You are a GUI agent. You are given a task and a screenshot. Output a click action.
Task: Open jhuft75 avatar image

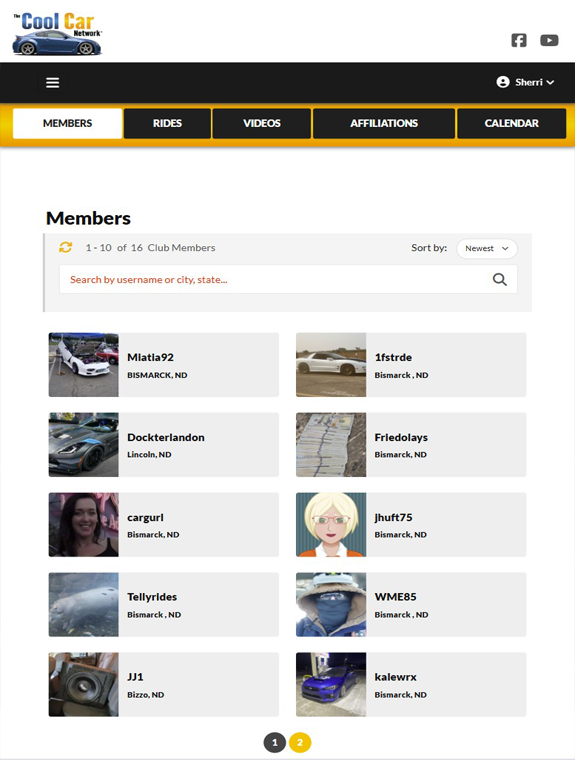331,524
